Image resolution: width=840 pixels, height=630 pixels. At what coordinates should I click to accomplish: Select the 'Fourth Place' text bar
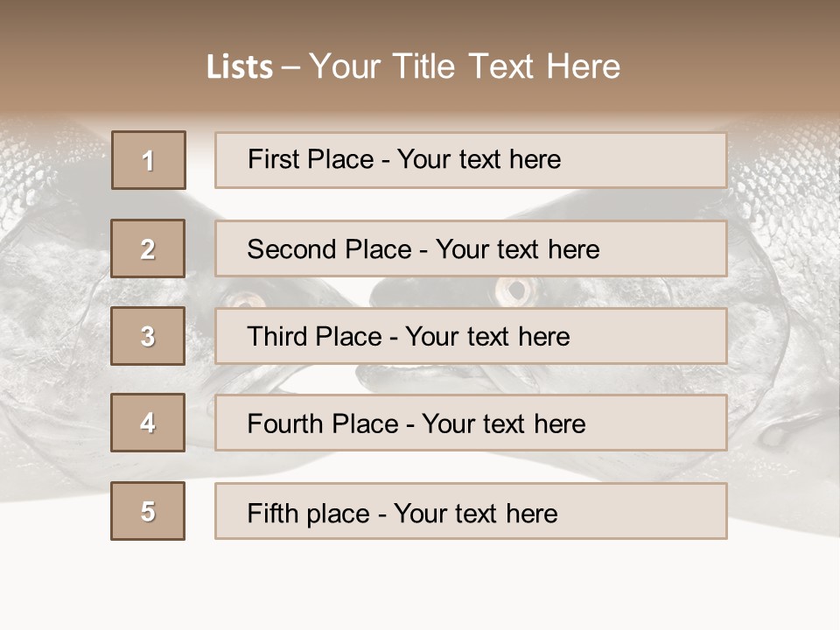tap(471, 423)
